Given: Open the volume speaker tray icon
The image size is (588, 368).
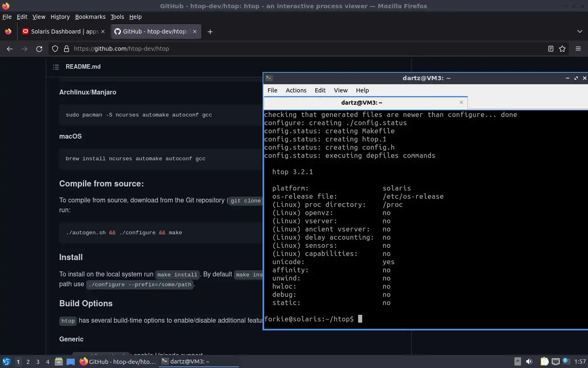Looking at the screenshot, I should [529, 361].
